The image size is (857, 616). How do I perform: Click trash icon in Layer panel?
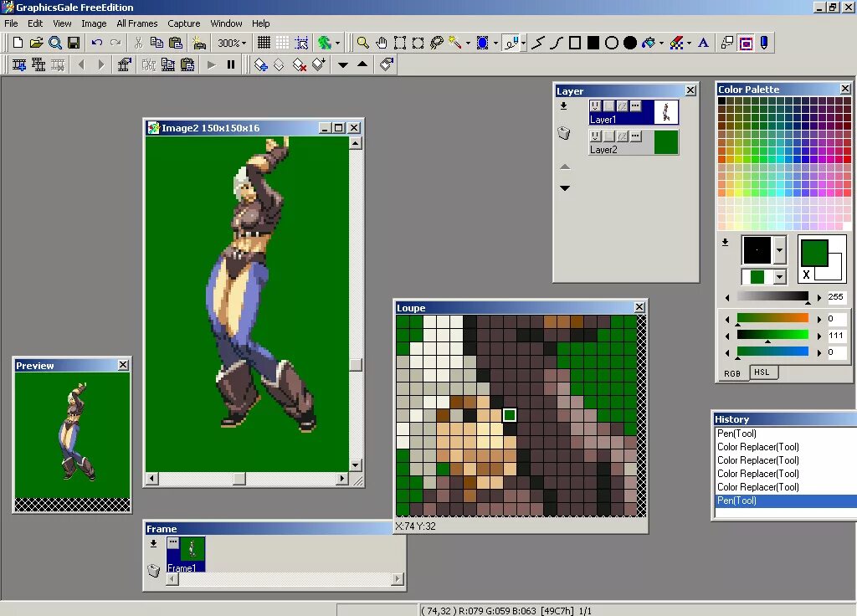pos(564,133)
